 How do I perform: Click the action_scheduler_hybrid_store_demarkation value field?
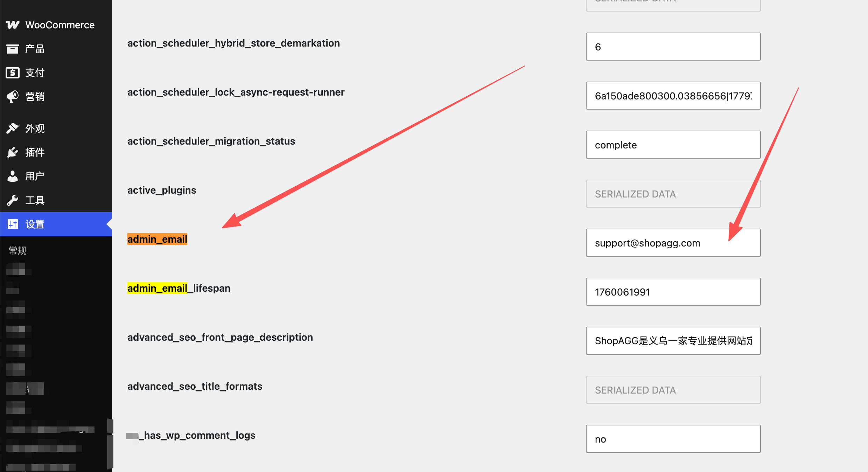point(673,47)
